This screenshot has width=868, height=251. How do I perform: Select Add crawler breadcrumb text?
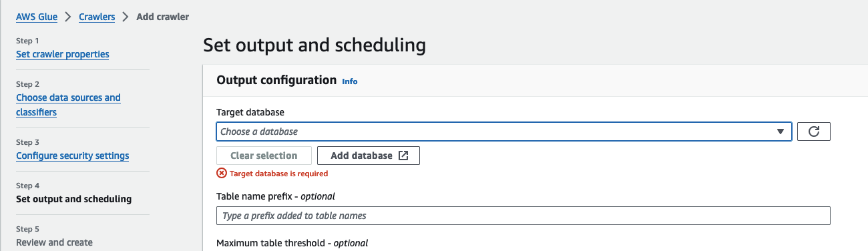coord(162,17)
